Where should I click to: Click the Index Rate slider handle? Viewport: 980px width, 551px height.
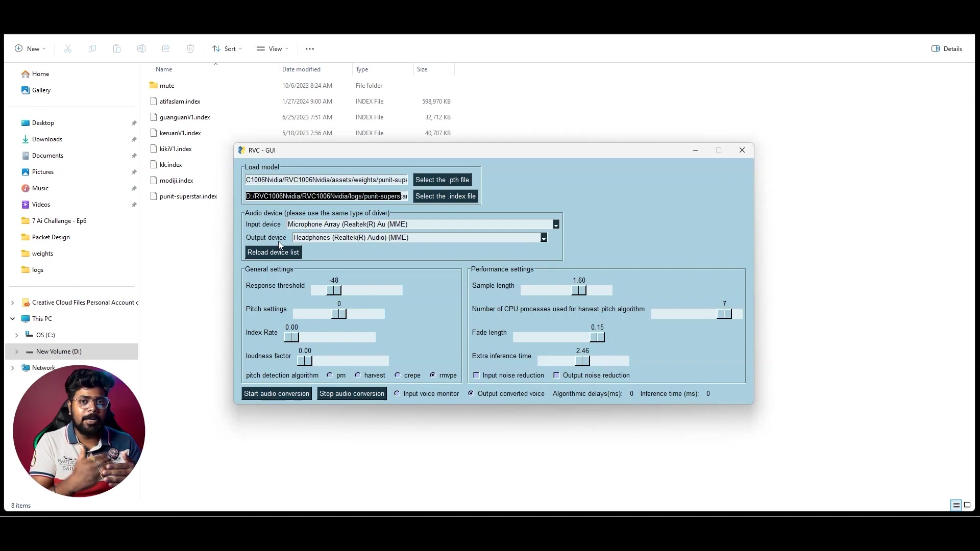[291, 337]
